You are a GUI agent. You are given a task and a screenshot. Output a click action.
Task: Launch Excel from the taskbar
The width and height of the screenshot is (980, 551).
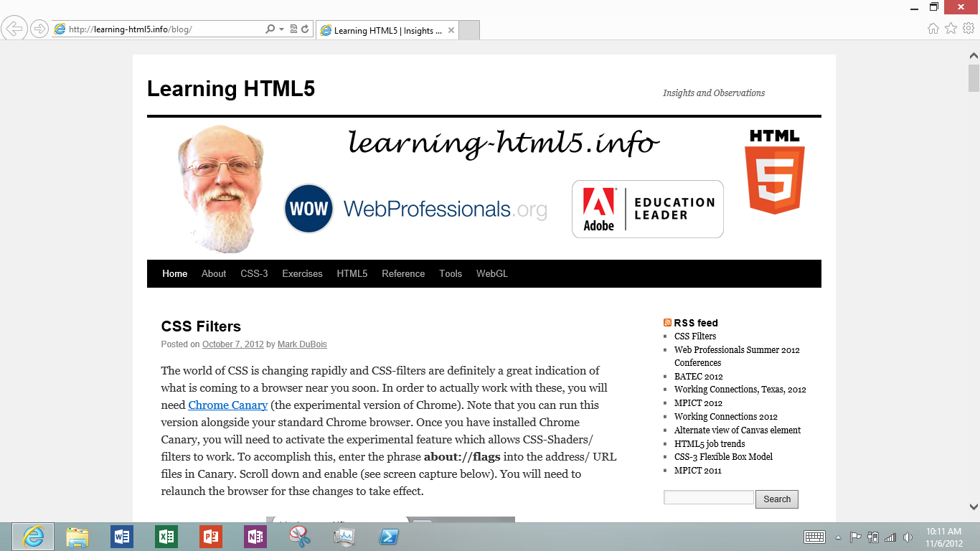166,537
